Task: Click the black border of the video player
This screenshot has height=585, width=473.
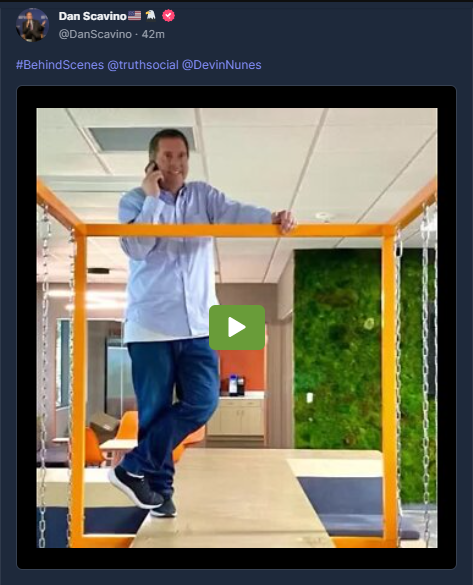Action: coord(236,97)
